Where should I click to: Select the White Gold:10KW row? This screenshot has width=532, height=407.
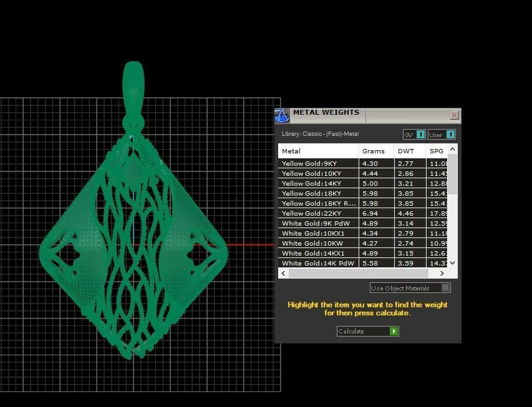point(363,243)
